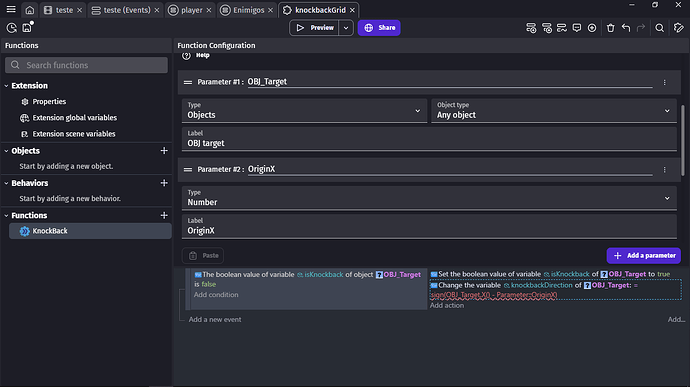
Task: Open the Type dropdown showing Number
Action: [x=429, y=198]
